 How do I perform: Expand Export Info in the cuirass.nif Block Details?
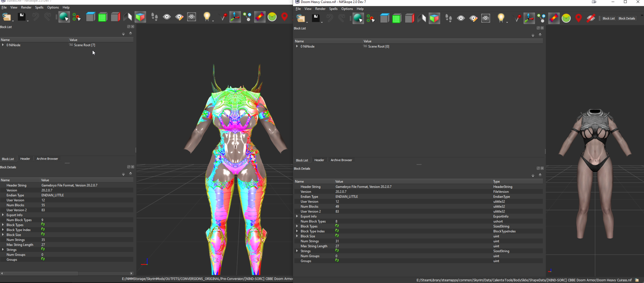click(3, 215)
